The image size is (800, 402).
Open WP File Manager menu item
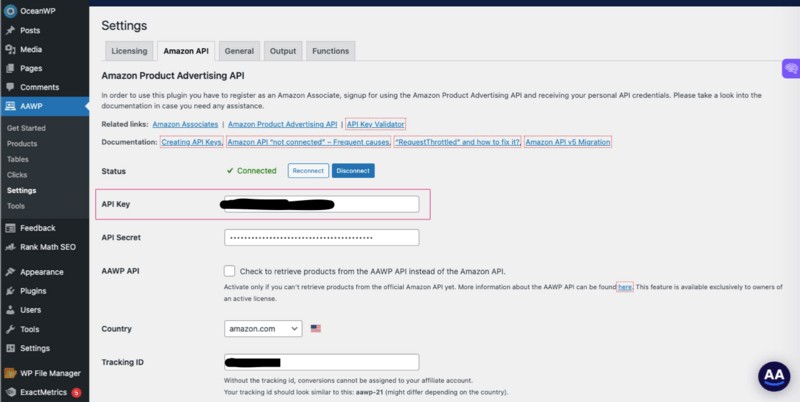(50, 373)
